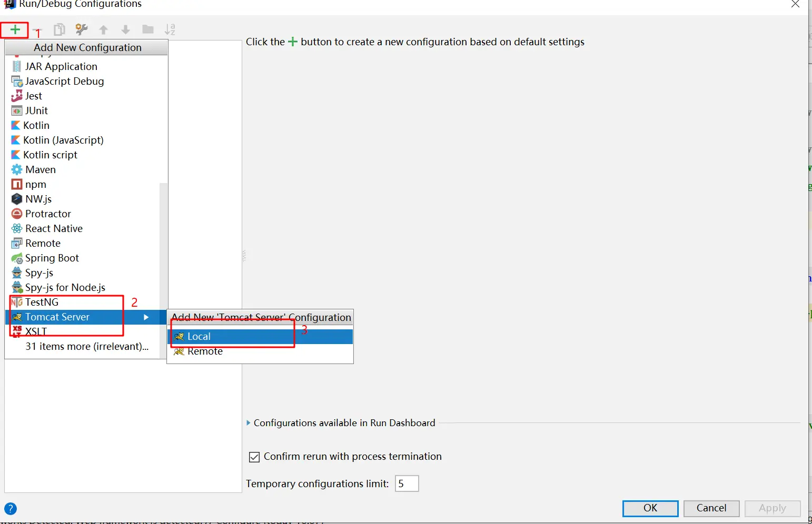Click the Create New Folder icon
Screen dimensions: 812x524
coord(148,29)
